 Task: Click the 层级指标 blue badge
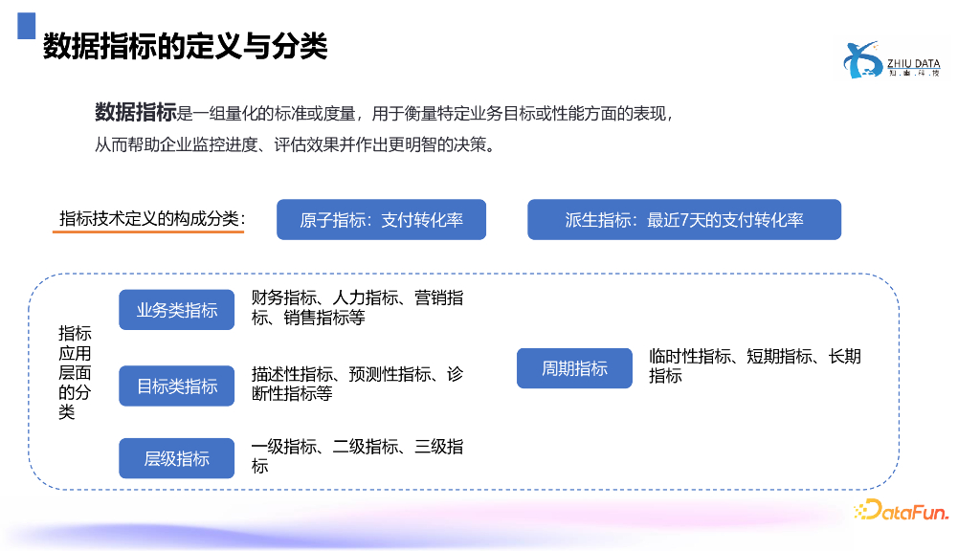point(176,458)
